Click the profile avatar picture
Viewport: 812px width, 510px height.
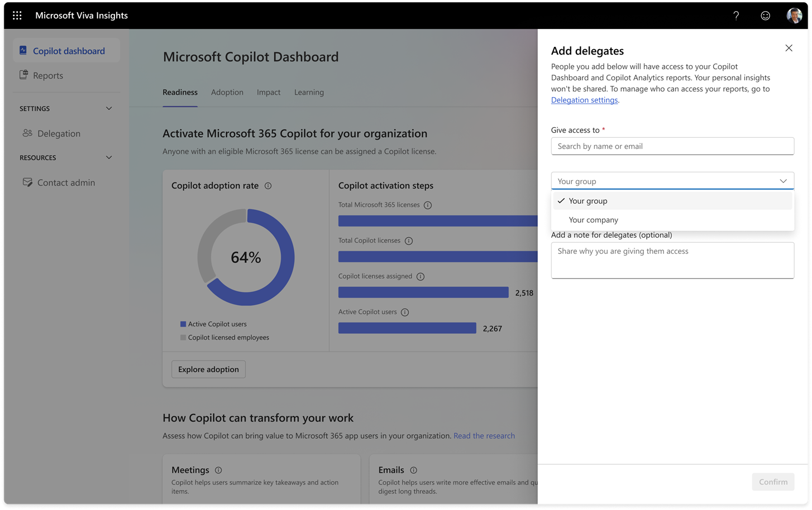click(794, 15)
